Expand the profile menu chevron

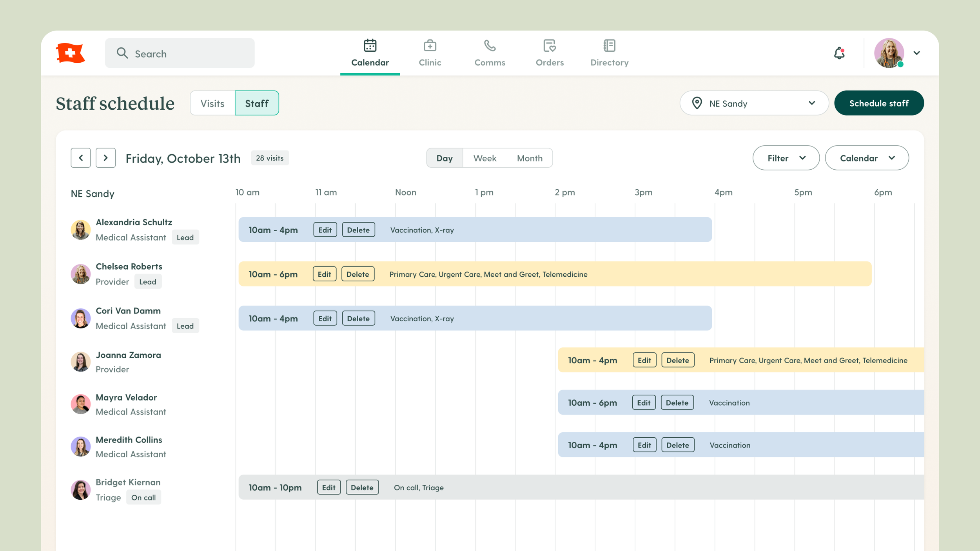916,53
